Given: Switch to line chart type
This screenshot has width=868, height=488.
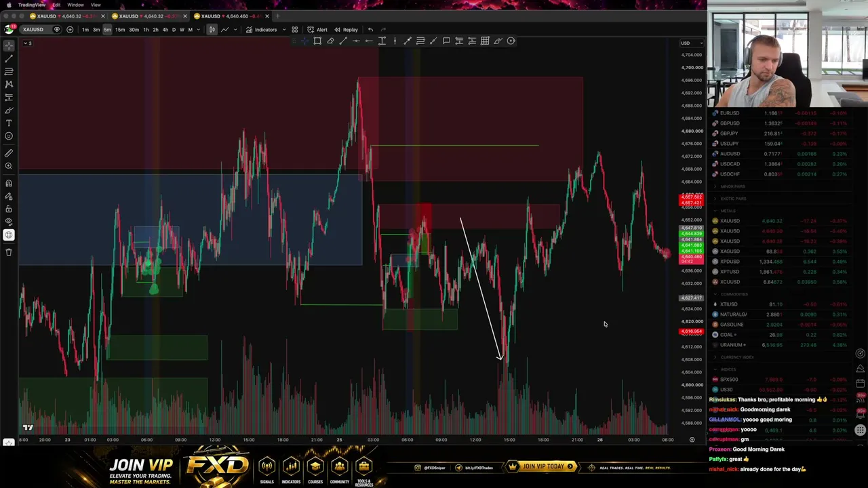Looking at the screenshot, I should tap(224, 30).
